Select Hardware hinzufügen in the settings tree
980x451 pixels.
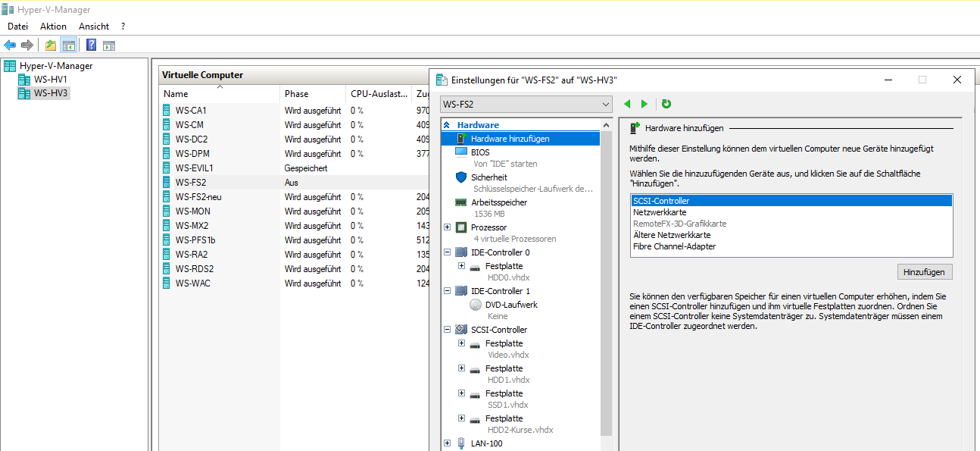pyautogui.click(x=520, y=139)
